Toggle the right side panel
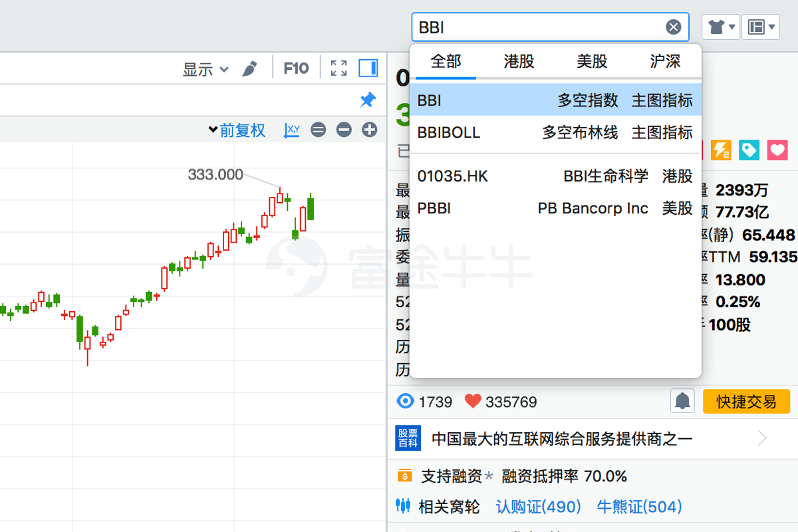The width and height of the screenshot is (798, 532). point(368,68)
